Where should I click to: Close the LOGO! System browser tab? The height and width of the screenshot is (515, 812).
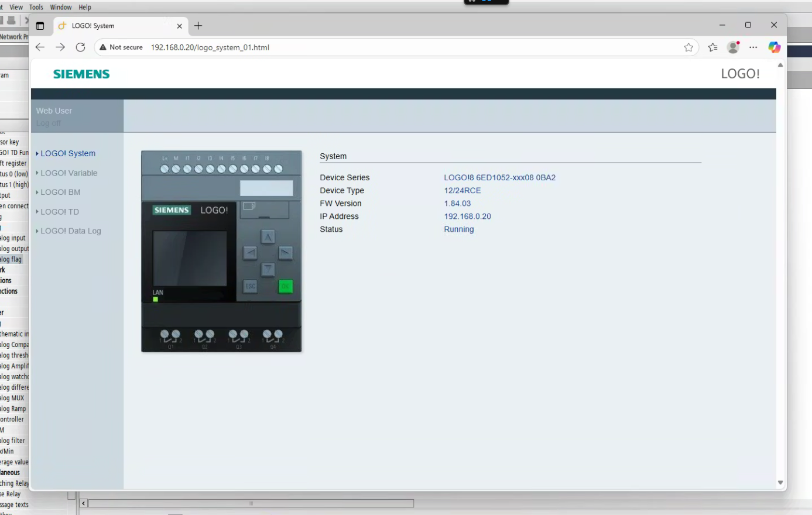pyautogui.click(x=180, y=26)
